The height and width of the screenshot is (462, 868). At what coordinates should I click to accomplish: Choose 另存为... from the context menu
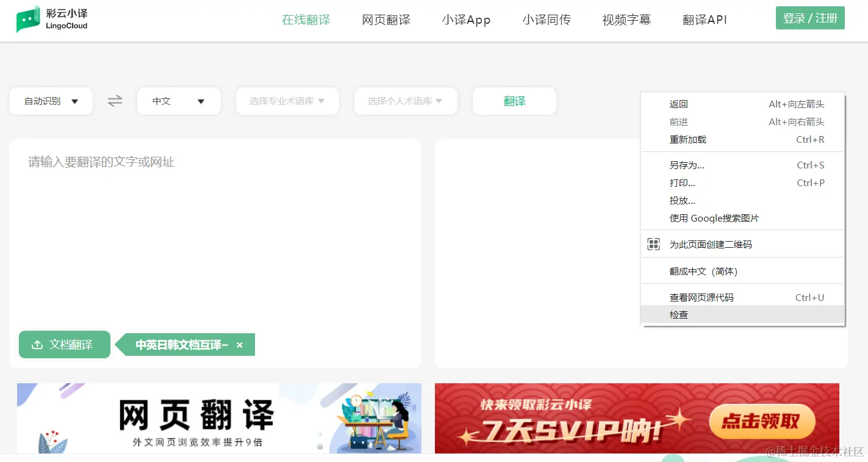click(742, 165)
